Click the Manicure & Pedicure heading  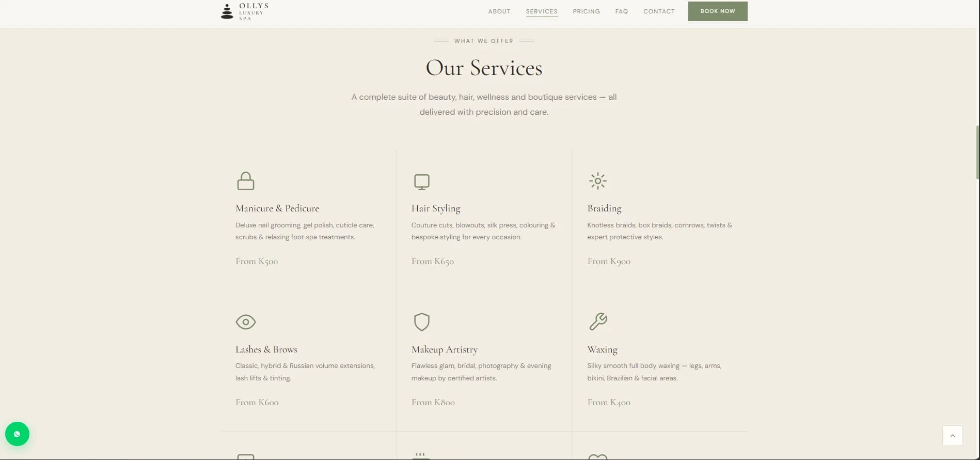(x=277, y=208)
